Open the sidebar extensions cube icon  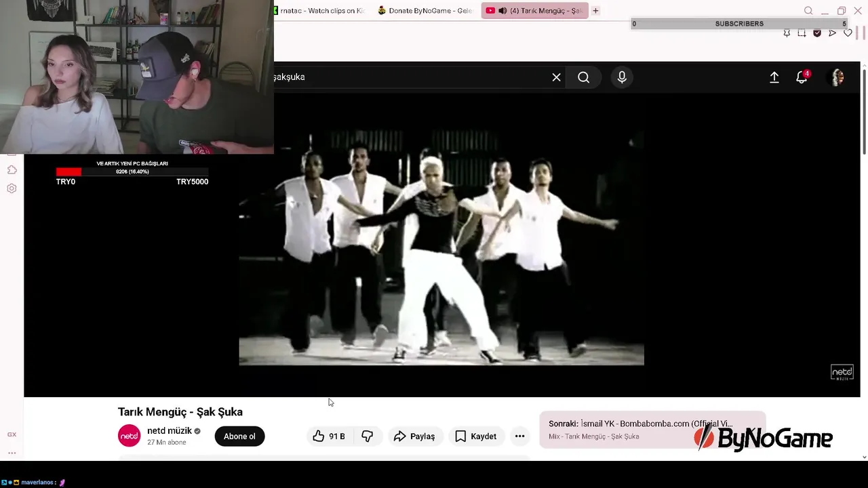point(12,169)
